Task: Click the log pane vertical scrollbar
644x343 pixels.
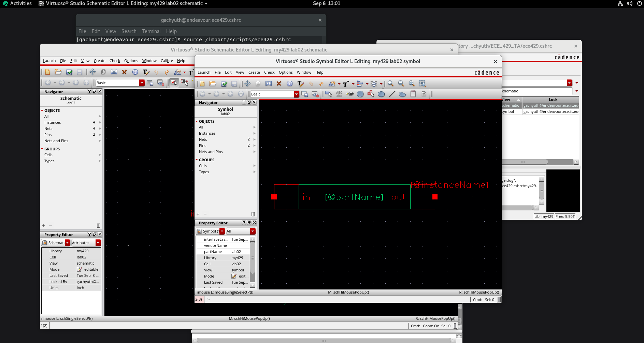Action: pos(541,191)
